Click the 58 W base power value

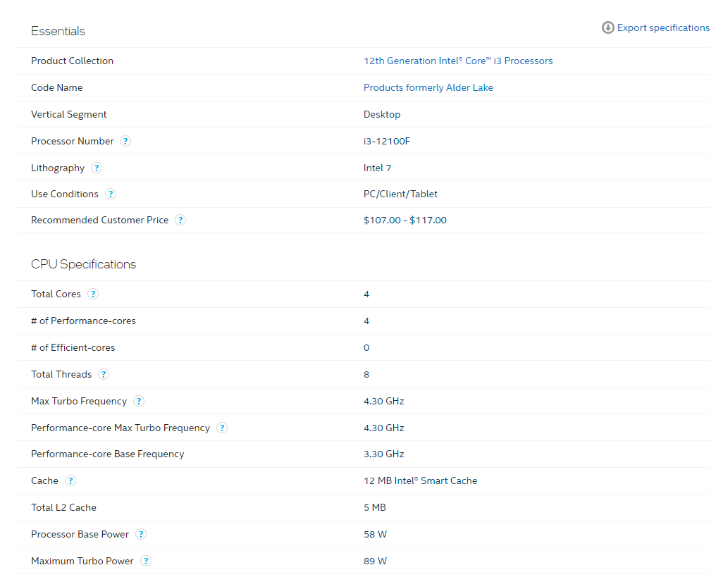pyautogui.click(x=375, y=534)
